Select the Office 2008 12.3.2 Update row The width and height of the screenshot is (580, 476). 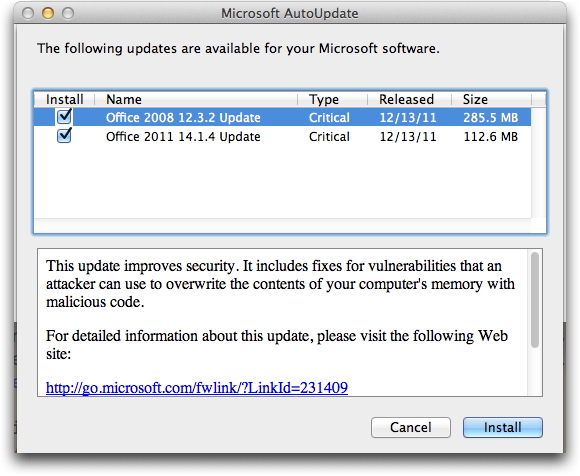coord(283,117)
